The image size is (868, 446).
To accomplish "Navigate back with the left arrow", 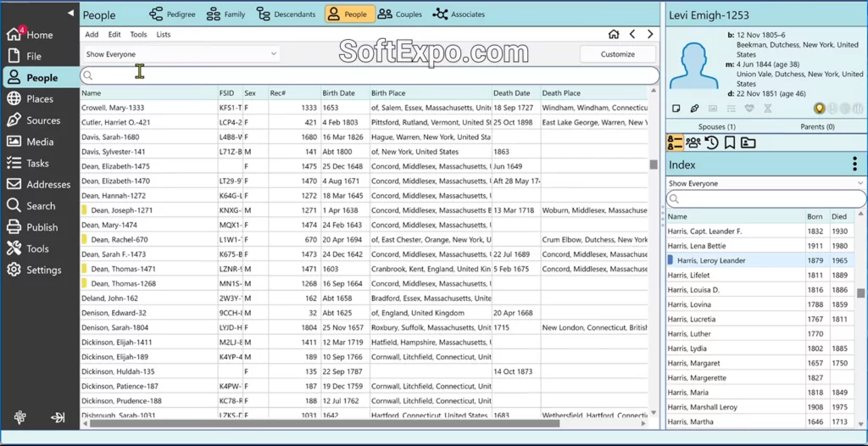I will [632, 35].
